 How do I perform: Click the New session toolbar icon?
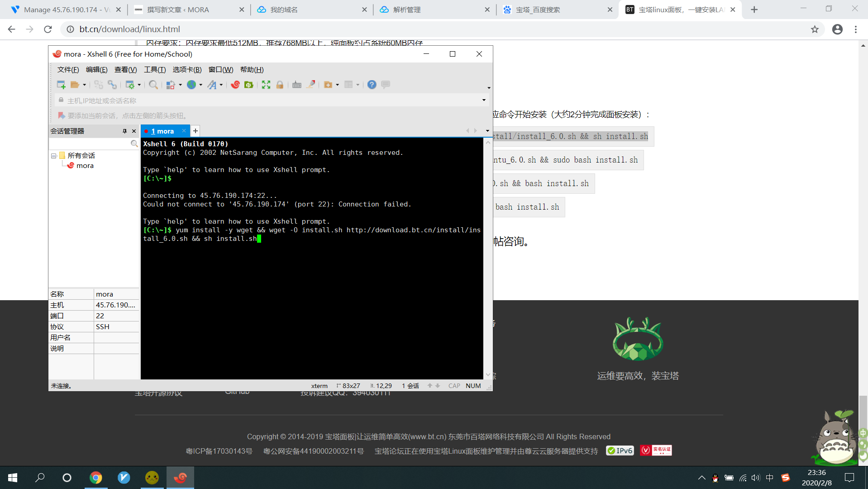[x=61, y=85]
